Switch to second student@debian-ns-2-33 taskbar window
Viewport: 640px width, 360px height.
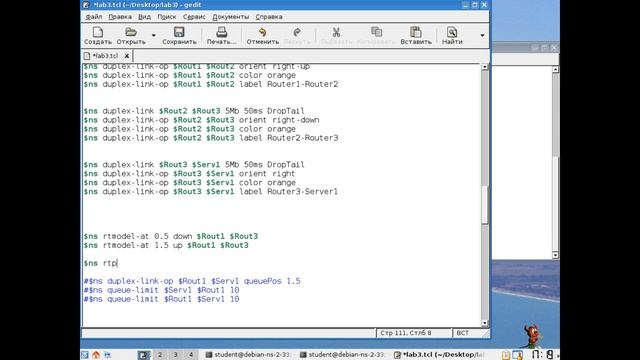(342, 355)
